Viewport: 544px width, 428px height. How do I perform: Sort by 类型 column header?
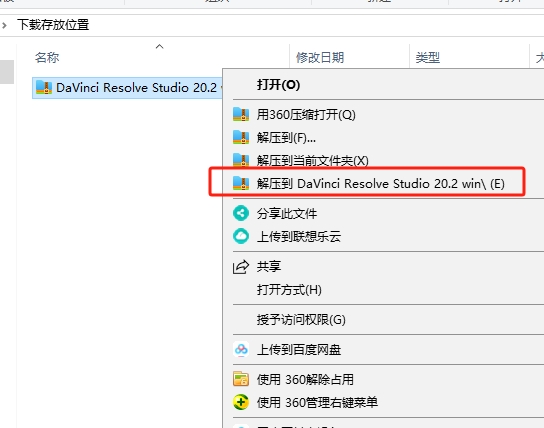point(428,58)
